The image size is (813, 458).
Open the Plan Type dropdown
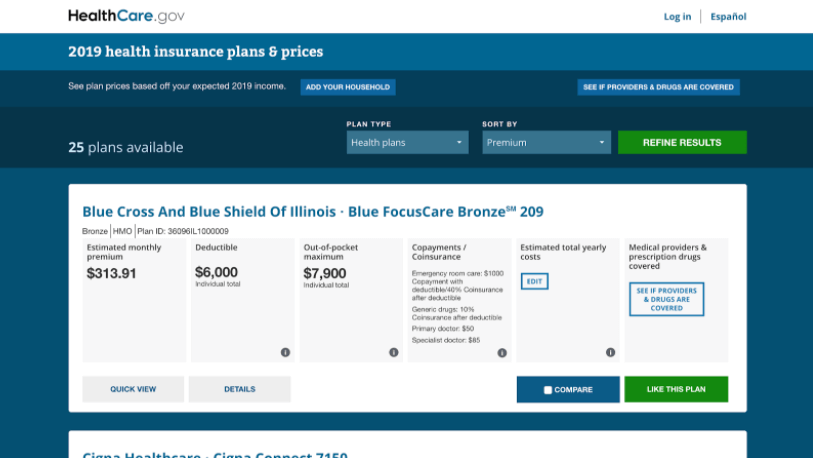tap(408, 142)
